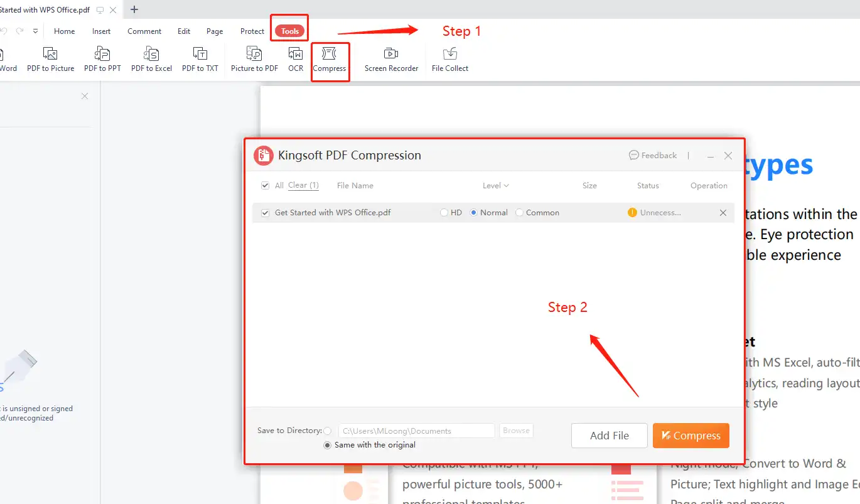Open the Compress tool in the ribbon
This screenshot has height=504, width=860.
[330, 60]
